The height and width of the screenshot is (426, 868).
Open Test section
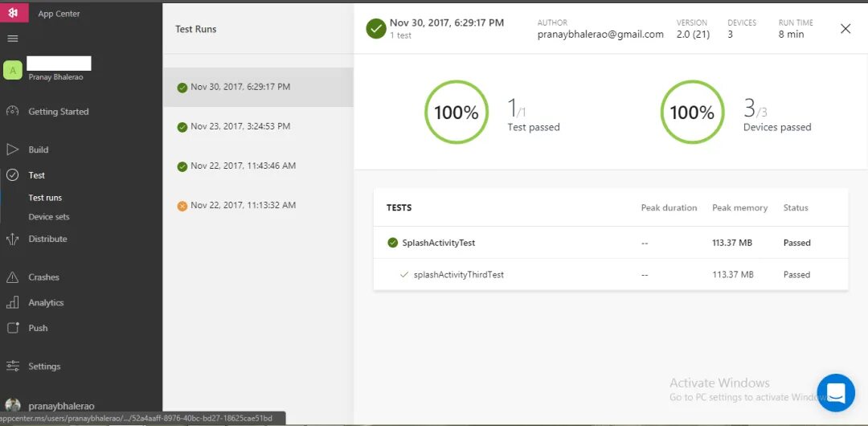pyautogui.click(x=36, y=175)
